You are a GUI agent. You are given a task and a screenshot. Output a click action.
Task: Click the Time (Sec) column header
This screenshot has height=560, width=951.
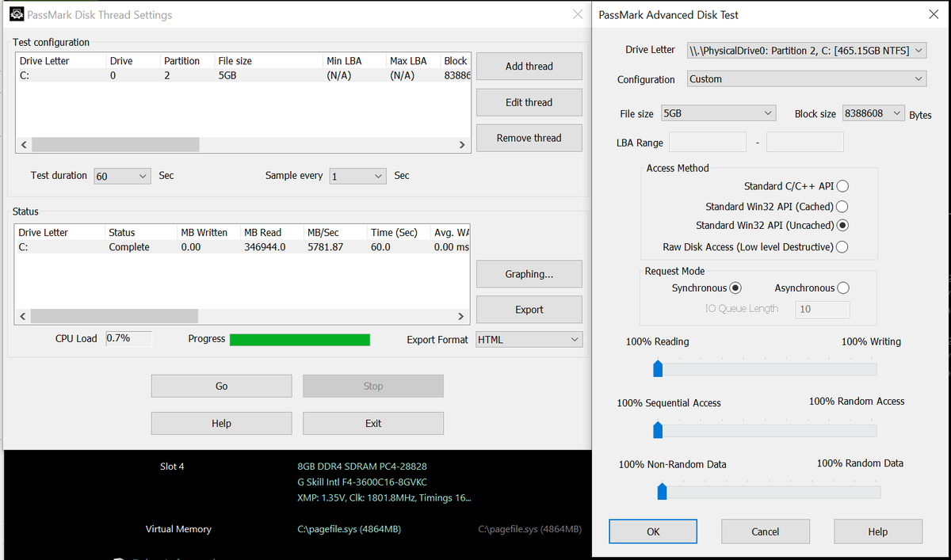pos(399,233)
